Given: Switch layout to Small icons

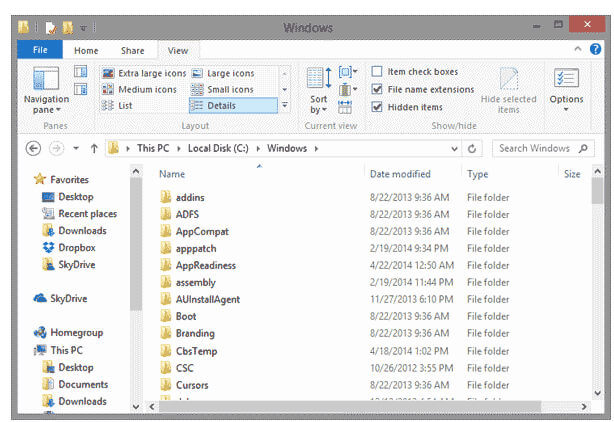Looking at the screenshot, I should pyautogui.click(x=222, y=90).
